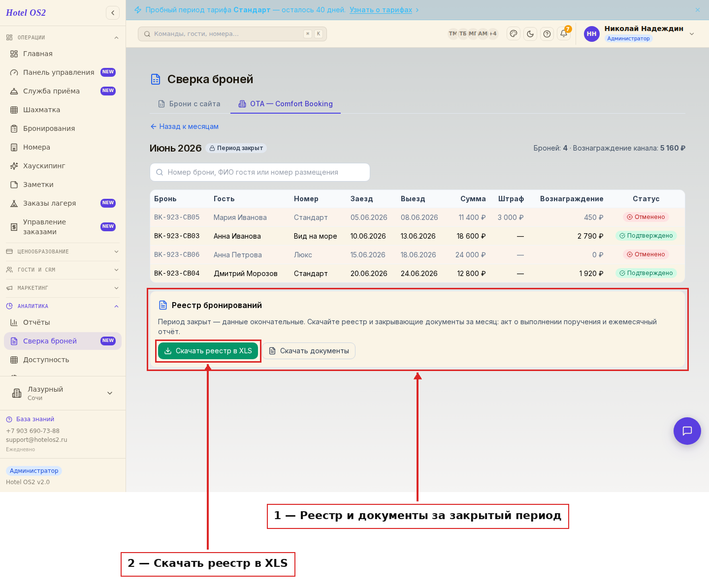Image resolution: width=709 pixels, height=588 pixels.
Task: Click the ТМ team avatar
Action: [452, 34]
